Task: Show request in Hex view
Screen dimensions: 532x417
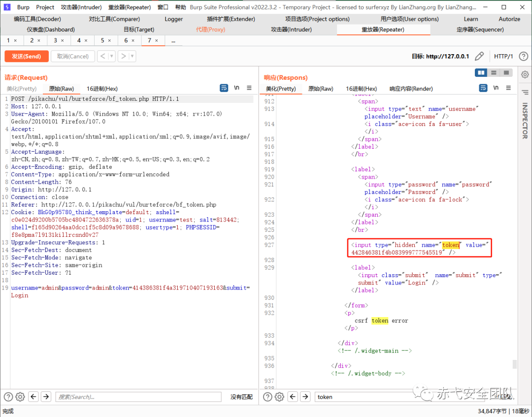Action: click(102, 89)
